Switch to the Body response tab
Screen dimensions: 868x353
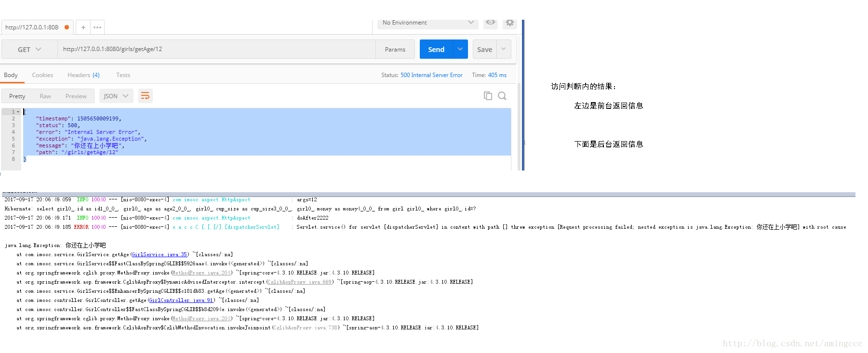click(x=11, y=75)
